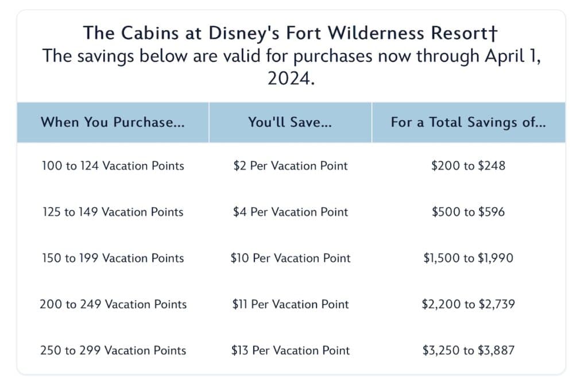Click the '$200 to $248' savings cell
588x385 pixels.
coord(469,166)
